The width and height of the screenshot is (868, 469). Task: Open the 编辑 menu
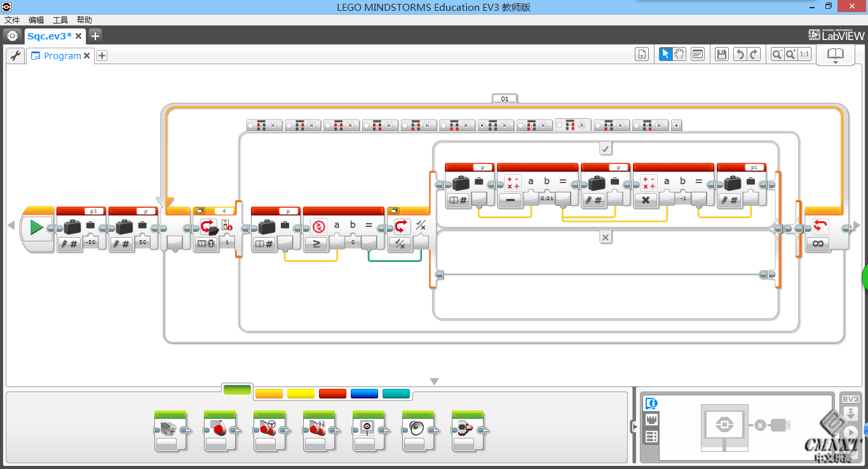(36, 20)
